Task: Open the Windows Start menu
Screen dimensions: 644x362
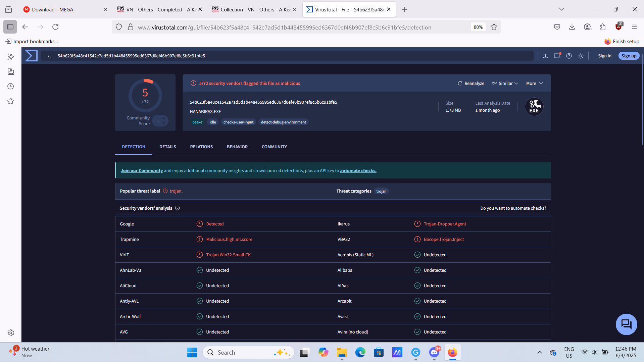Action: click(192, 352)
